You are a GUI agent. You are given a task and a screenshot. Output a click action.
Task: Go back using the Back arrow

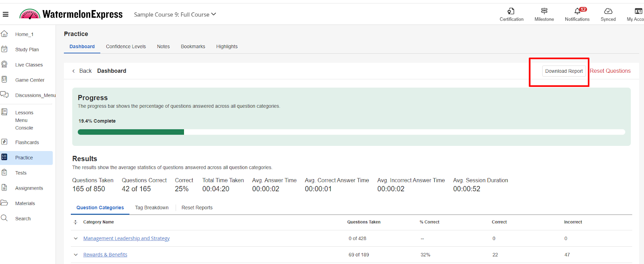point(74,71)
